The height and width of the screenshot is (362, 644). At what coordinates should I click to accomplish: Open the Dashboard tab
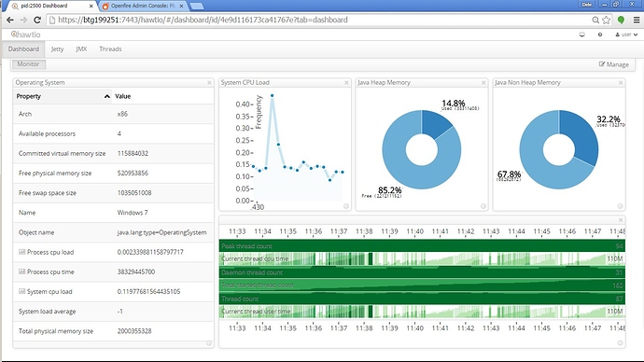[23, 49]
